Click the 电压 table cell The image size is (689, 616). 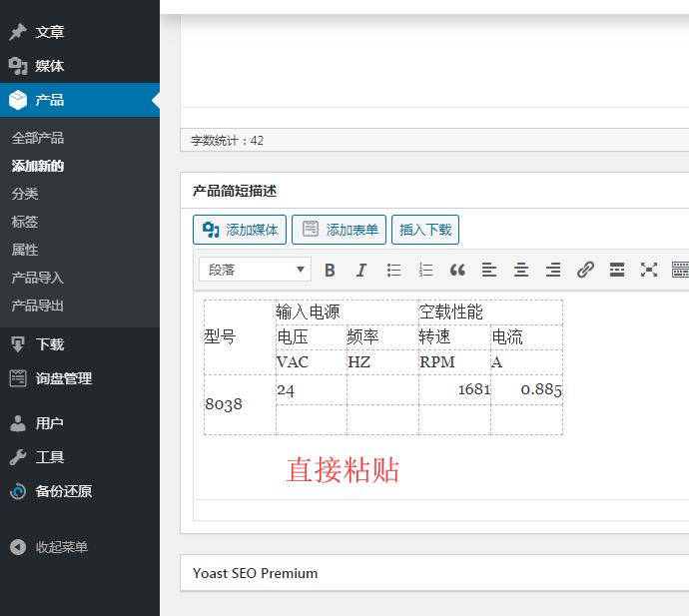pos(312,337)
